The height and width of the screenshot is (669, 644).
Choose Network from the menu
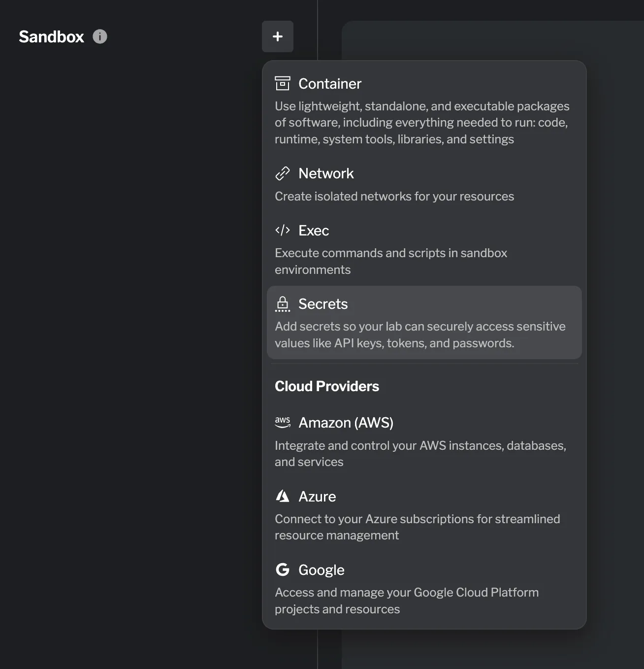tap(326, 173)
